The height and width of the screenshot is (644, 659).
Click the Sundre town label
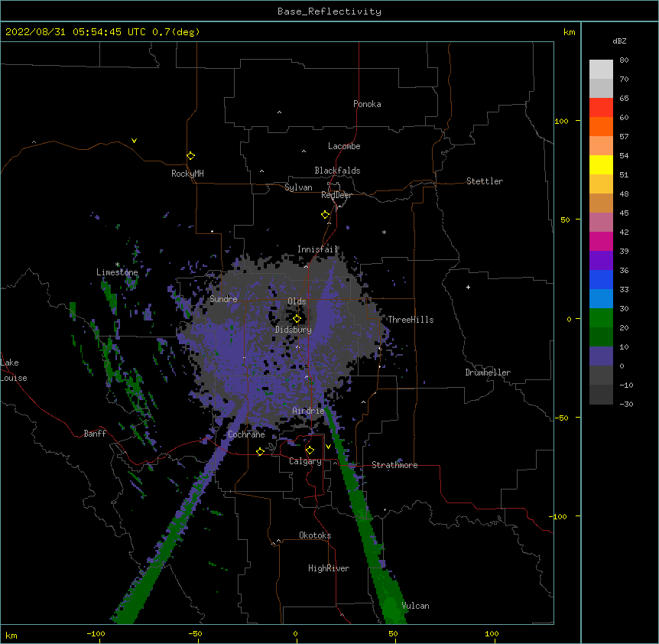pos(223,299)
